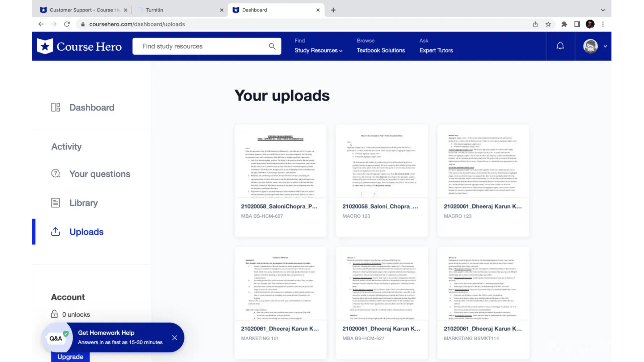
Task: Open Your questions in the sidebar
Action: [x=100, y=174]
